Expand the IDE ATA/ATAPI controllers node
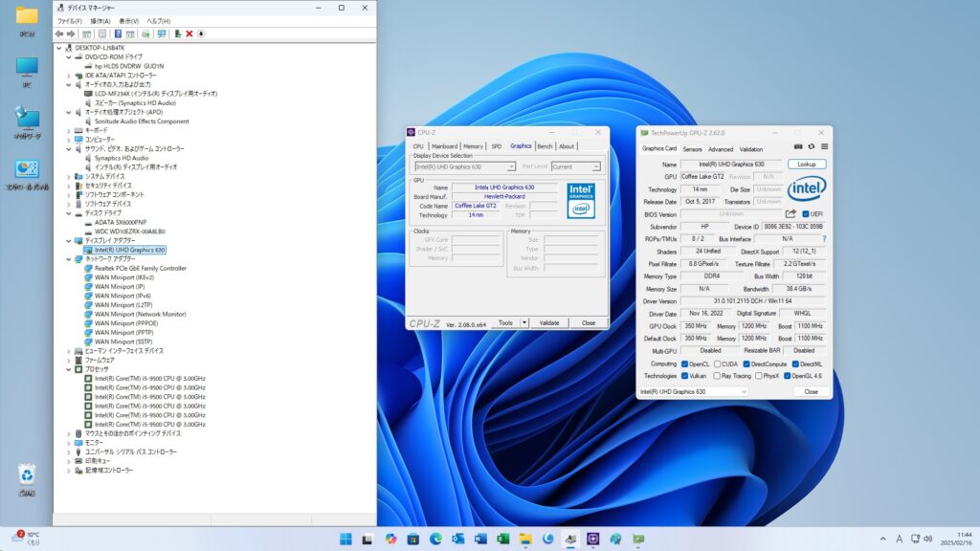Image resolution: width=980 pixels, height=551 pixels. pos(68,75)
